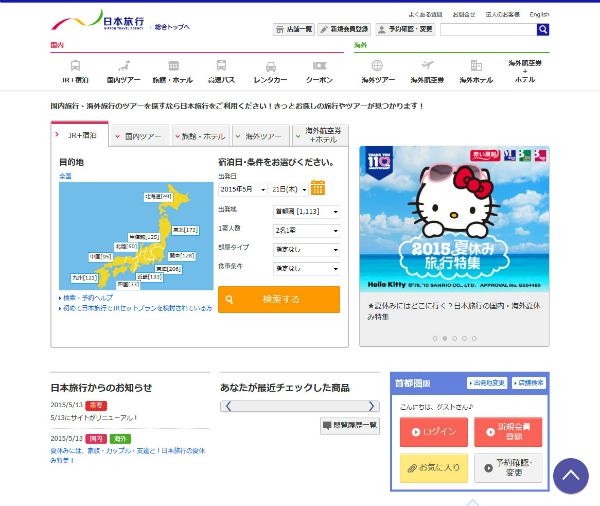Open the 高速バス bus icon
This screenshot has width=600, height=506.
[x=221, y=65]
